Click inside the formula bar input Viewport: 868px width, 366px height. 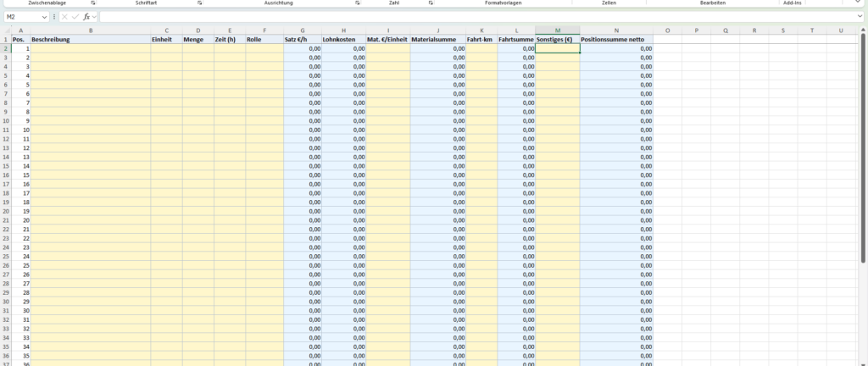point(466,17)
